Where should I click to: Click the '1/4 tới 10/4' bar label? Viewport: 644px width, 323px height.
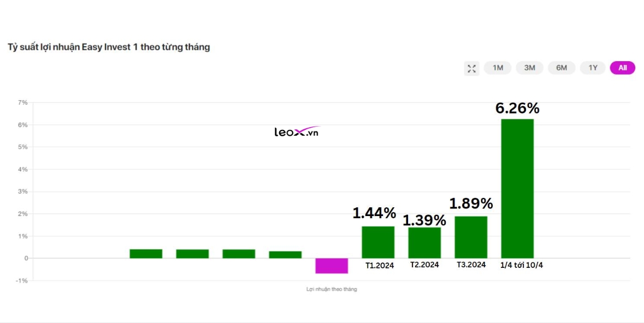click(x=522, y=265)
